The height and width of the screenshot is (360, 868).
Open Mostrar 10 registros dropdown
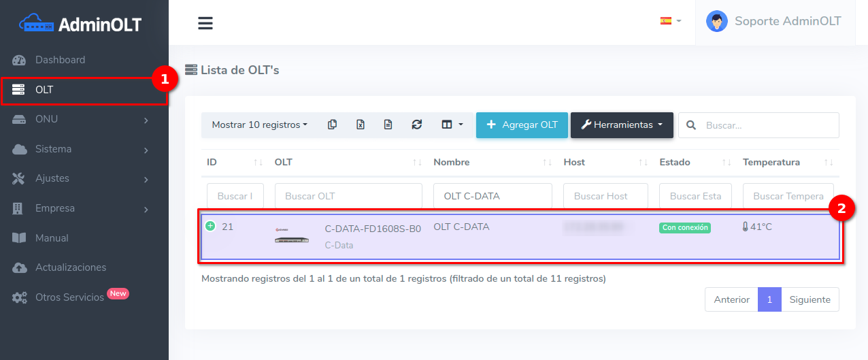pos(259,125)
